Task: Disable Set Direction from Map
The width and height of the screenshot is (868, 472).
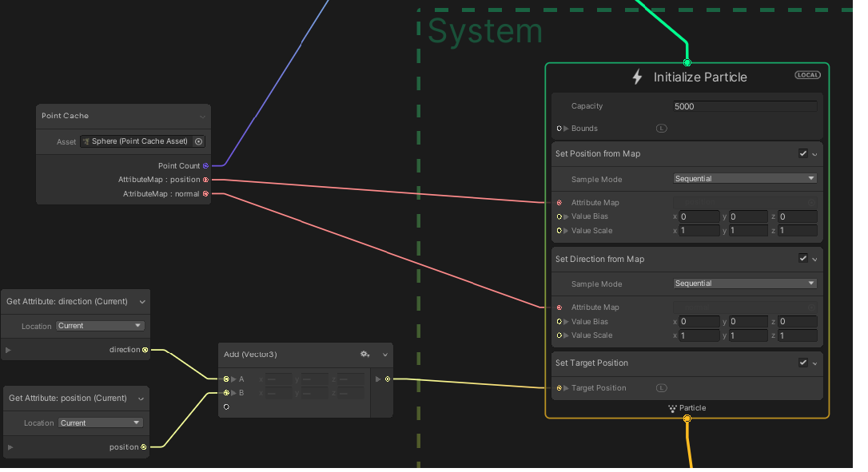Action: coord(803,258)
